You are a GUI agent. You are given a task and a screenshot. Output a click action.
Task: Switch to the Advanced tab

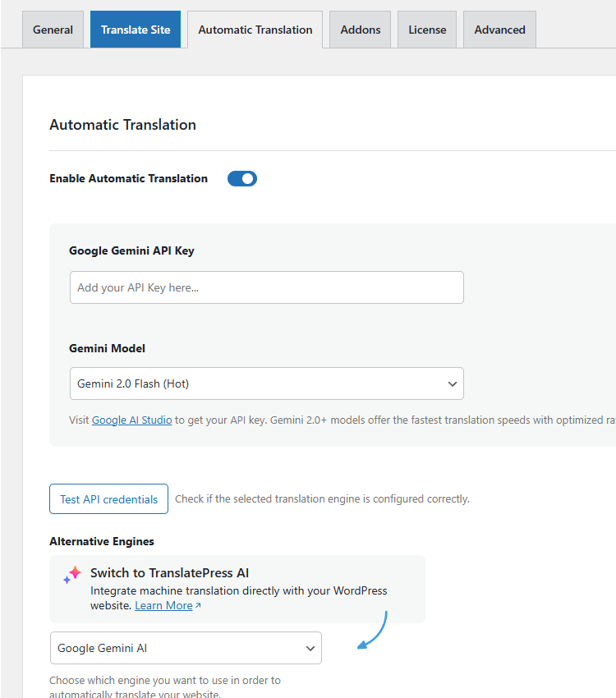(499, 30)
